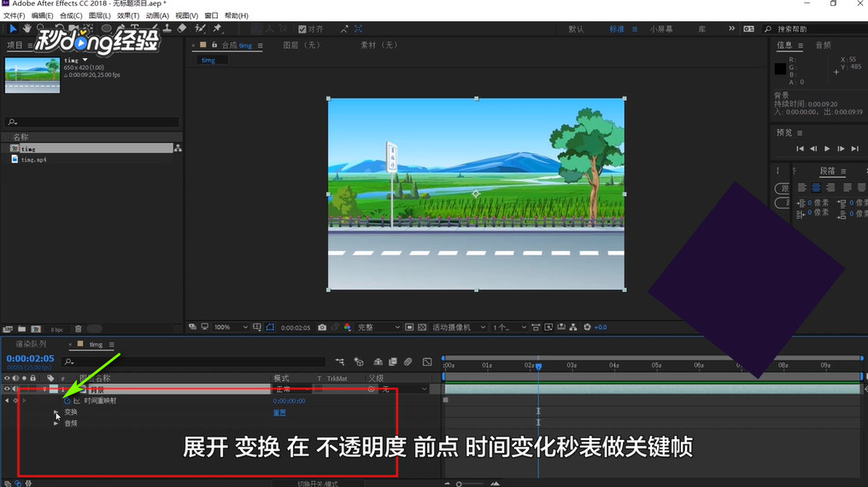The image size is (868, 487).
Task: Select the Eraser tool
Action: (182, 28)
